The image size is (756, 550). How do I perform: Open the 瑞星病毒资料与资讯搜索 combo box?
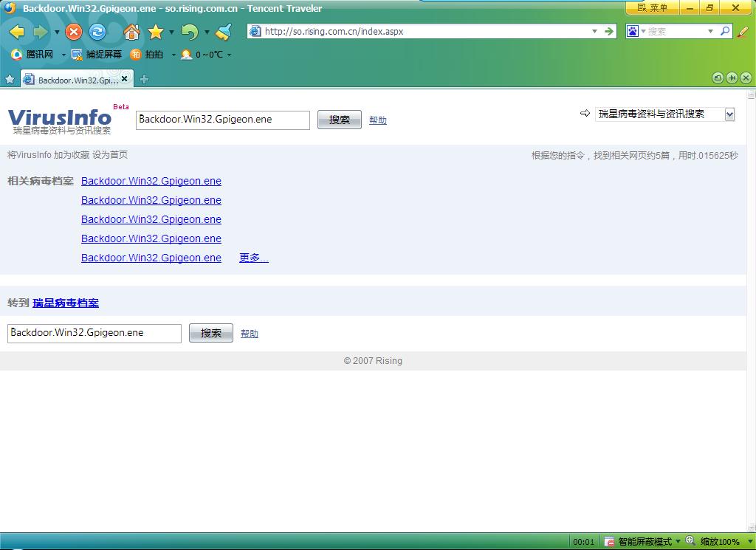pos(665,114)
